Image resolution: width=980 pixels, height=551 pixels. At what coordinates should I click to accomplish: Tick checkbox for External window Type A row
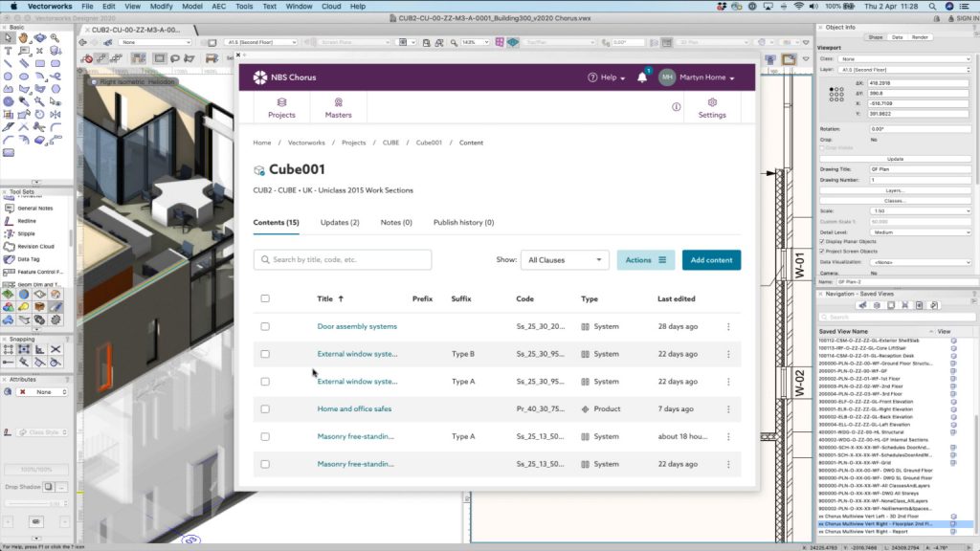click(265, 382)
